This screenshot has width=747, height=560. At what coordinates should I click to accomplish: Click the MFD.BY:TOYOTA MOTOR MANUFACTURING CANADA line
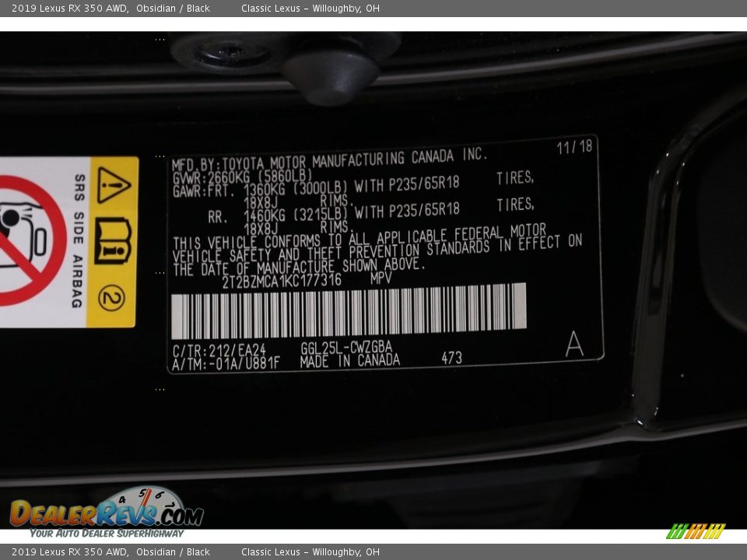330,160
